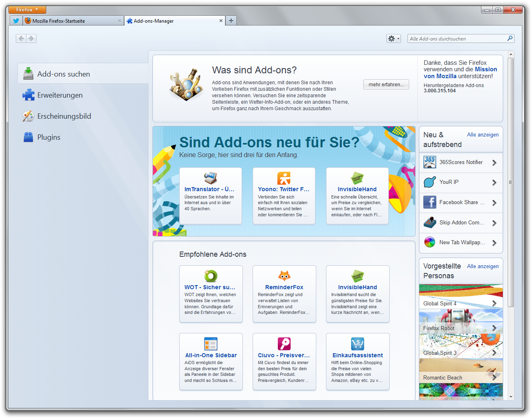The height and width of the screenshot is (418, 532).
Task: Open the ImTranslator add-on title link
Action: (209, 189)
